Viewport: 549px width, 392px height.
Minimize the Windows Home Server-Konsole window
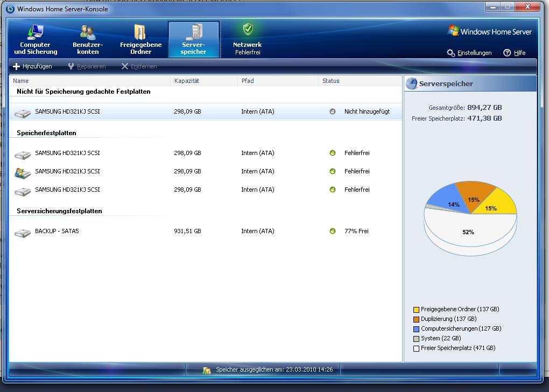click(493, 7)
